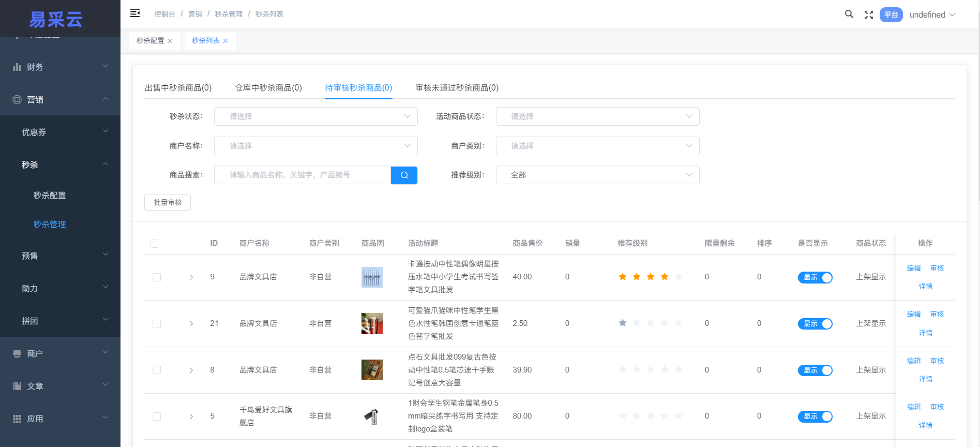
Task: Close the 秒杀配置 tab
Action: pyautogui.click(x=170, y=41)
